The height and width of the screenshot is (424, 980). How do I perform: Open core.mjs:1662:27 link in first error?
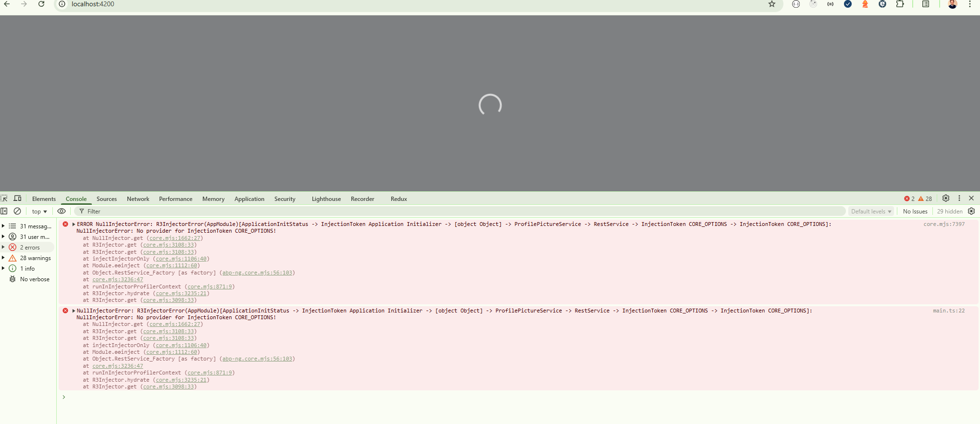pos(175,238)
